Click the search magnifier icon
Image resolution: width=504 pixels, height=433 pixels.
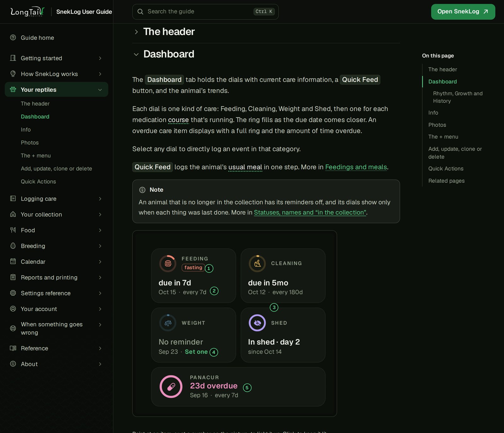click(140, 12)
